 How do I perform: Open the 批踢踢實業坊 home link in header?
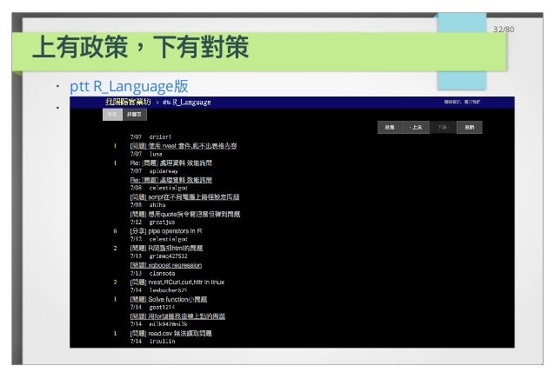(x=128, y=103)
